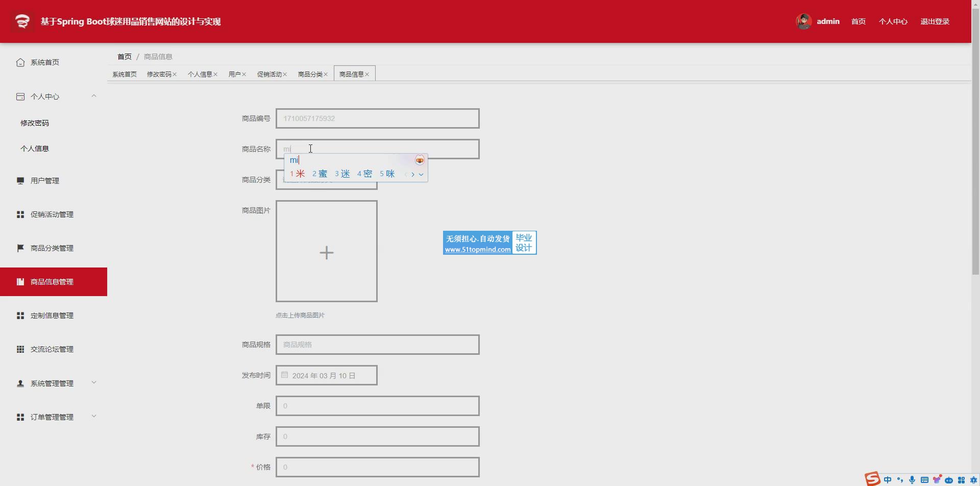Click the person icon beside 系统管理管理

20,383
